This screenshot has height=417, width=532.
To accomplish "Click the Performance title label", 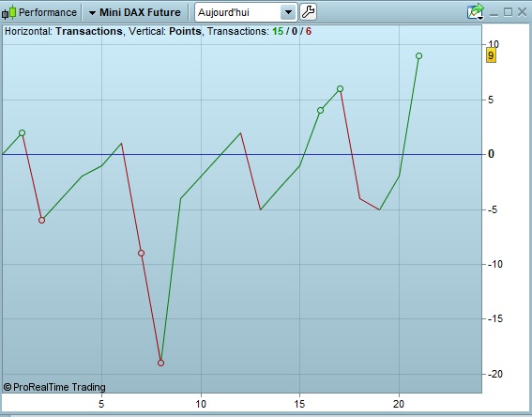I will [48, 12].
